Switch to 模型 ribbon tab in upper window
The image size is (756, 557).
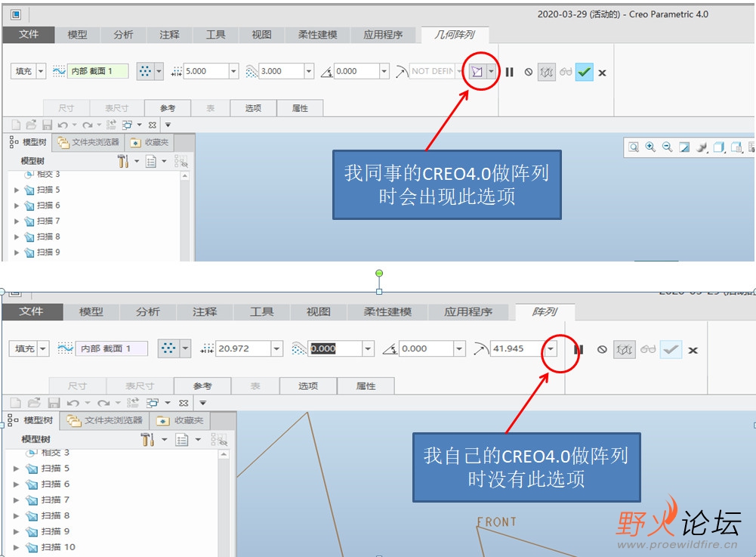pos(77,35)
